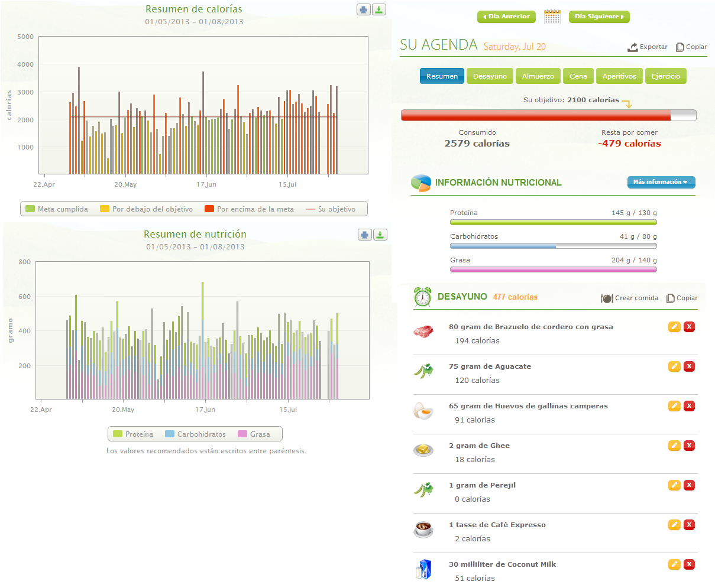Click the calorie goal progress bar
715x588 pixels.
pyautogui.click(x=548, y=115)
